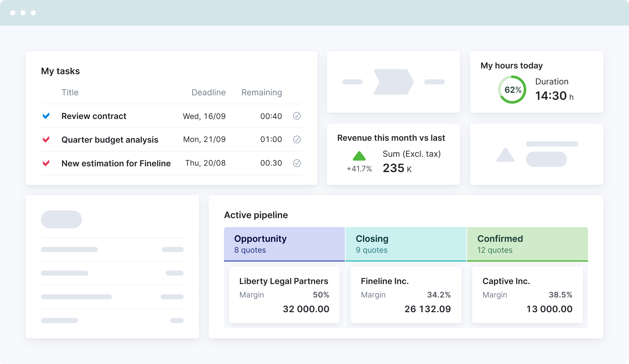Image resolution: width=629 pixels, height=364 pixels.
Task: Sort tasks by Deadline column header
Action: click(209, 92)
